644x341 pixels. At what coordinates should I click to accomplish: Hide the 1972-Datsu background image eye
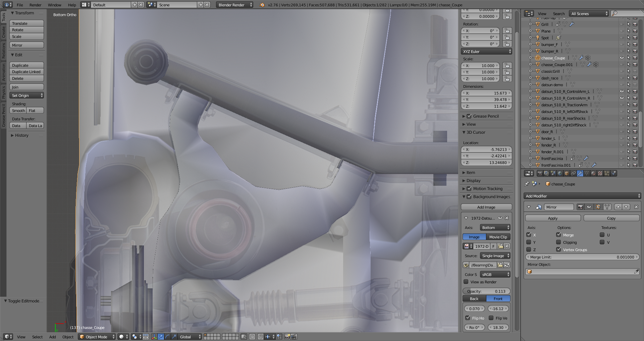point(500,218)
